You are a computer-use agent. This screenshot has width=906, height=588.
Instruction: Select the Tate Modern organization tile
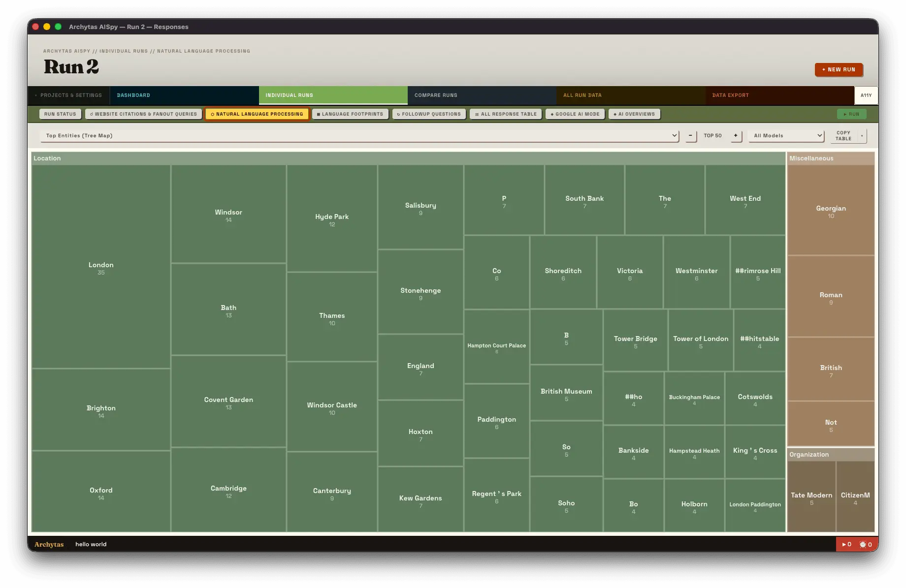(811, 497)
